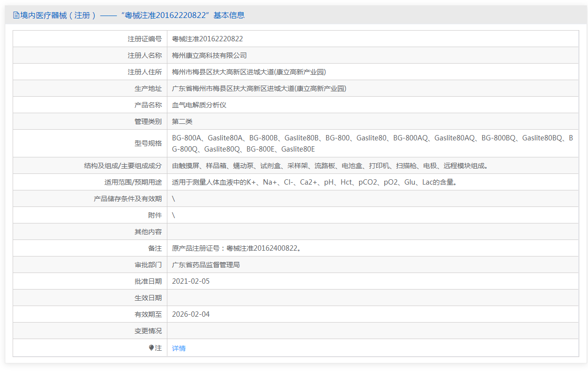This screenshot has height=376, width=588.
Task: Click the document icon in the header
Action: click(16, 16)
